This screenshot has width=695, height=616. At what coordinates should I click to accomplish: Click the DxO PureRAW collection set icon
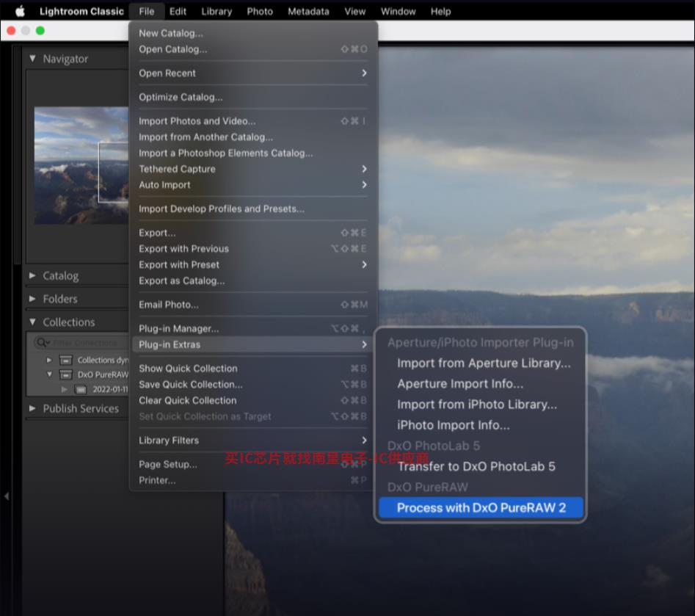(65, 374)
